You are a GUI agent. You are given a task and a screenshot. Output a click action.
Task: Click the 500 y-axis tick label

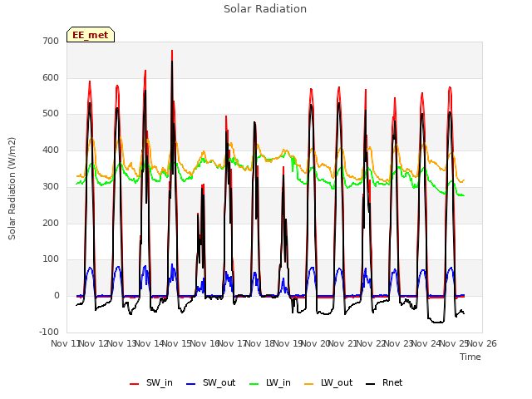pos(51,114)
